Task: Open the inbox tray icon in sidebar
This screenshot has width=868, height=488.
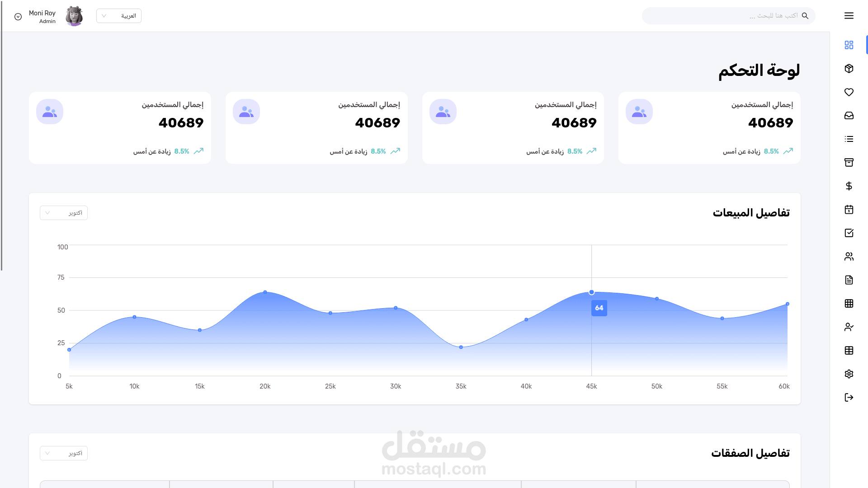Action: (x=849, y=116)
